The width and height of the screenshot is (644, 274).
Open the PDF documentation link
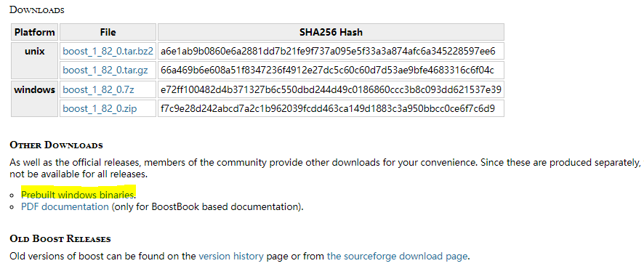pos(65,206)
